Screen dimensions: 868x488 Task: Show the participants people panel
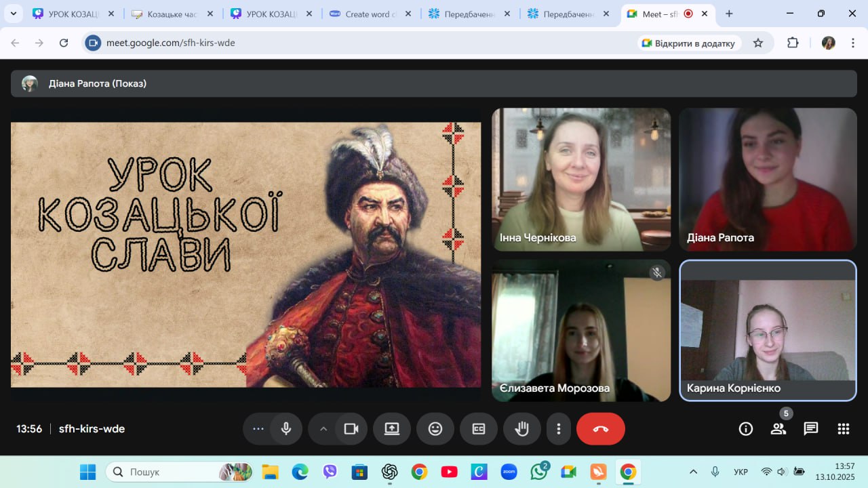pos(778,428)
